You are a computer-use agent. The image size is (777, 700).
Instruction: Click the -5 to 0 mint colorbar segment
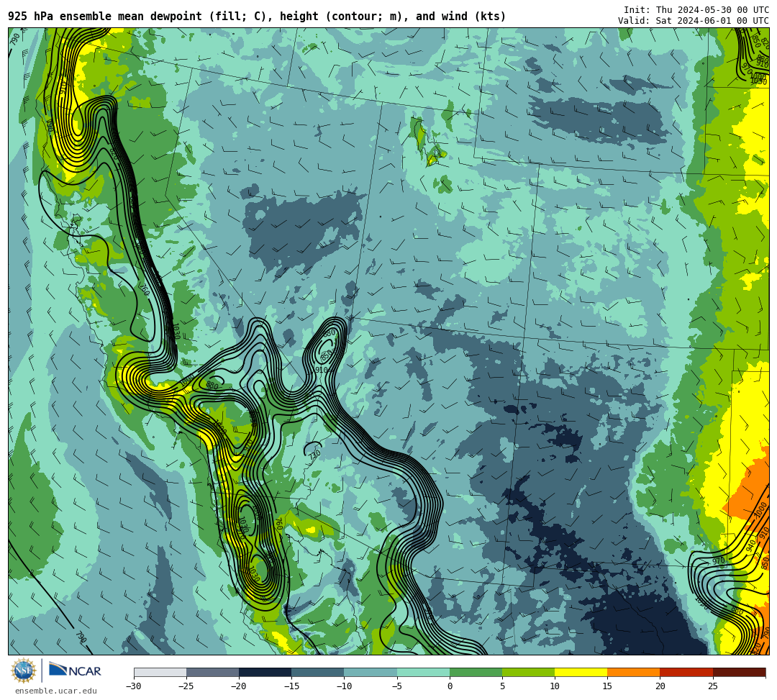coord(423,672)
